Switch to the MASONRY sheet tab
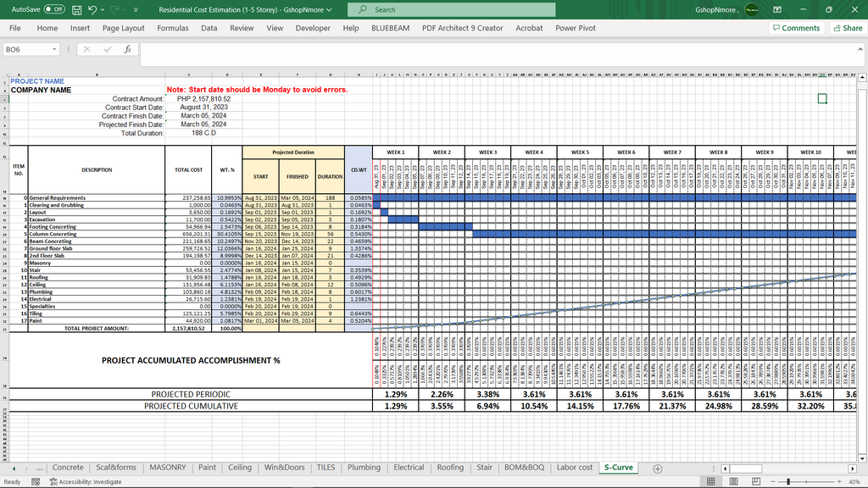868x488 pixels. (x=168, y=468)
